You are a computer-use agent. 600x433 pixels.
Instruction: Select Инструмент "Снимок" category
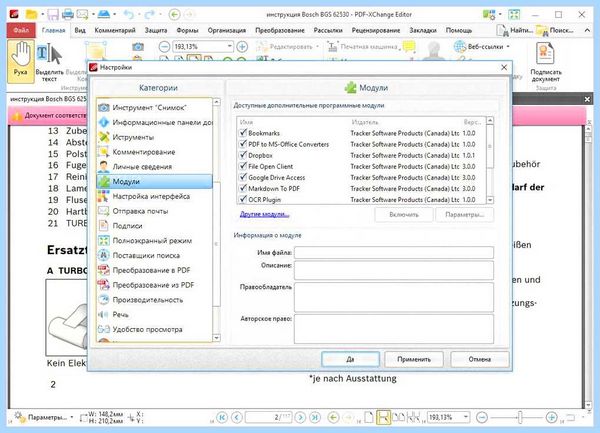click(x=154, y=107)
